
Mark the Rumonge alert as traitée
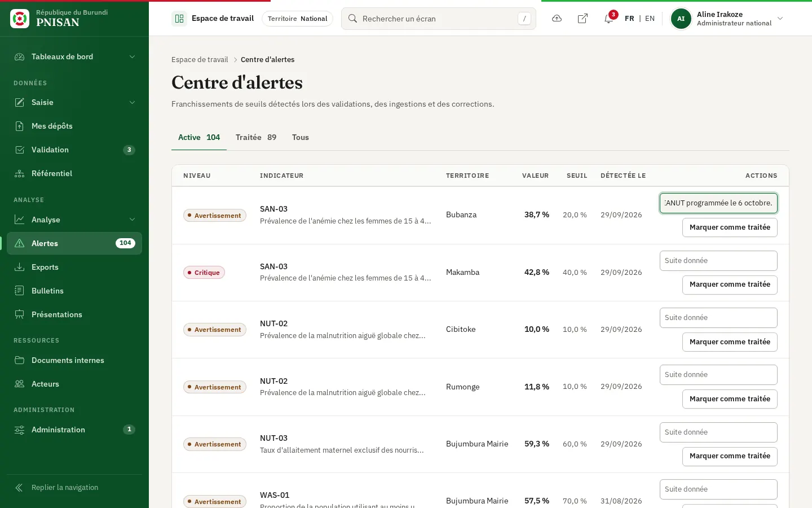730,399
